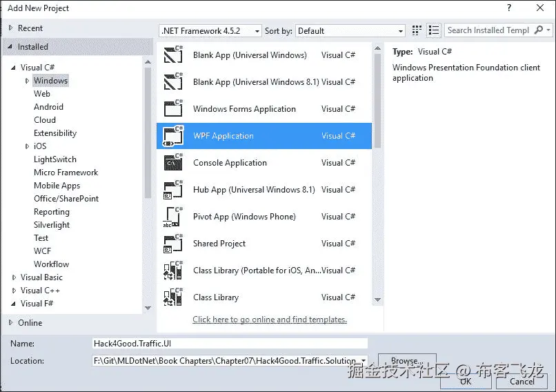Expand the Windows tree node arrow

27,81
